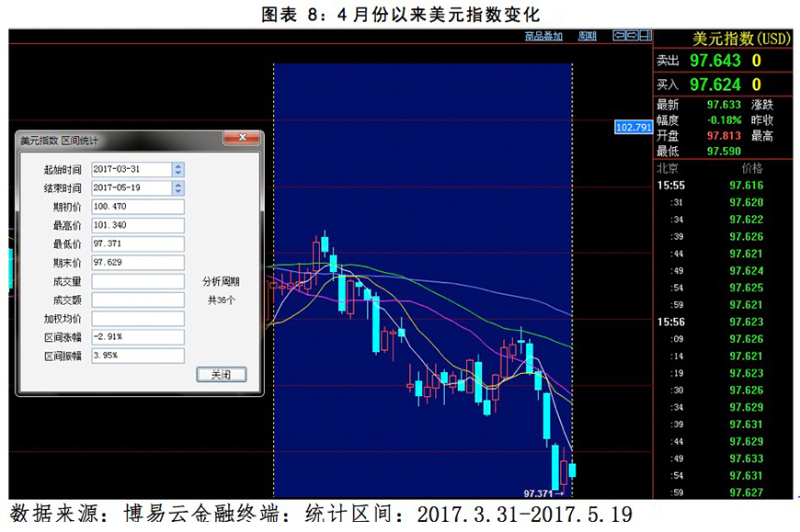Open the 周期 menu link
The image size is (800, 532).
pyautogui.click(x=587, y=36)
